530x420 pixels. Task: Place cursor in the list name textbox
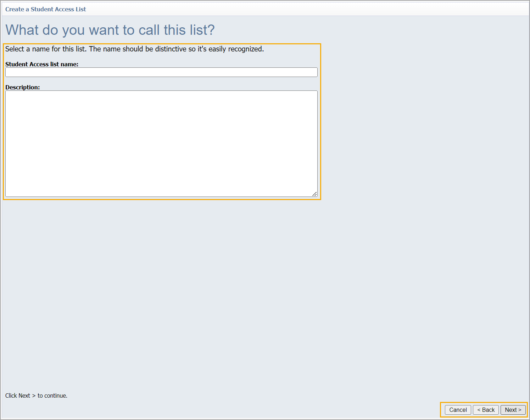pyautogui.click(x=161, y=72)
